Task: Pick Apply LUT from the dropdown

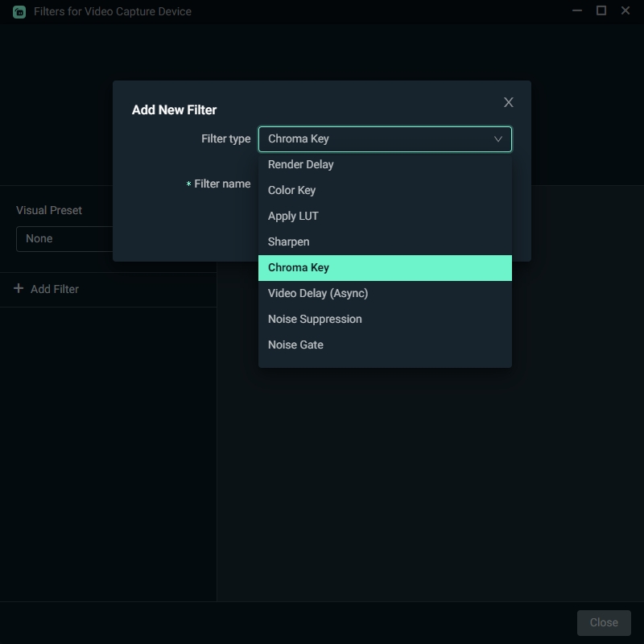Action: point(385,216)
